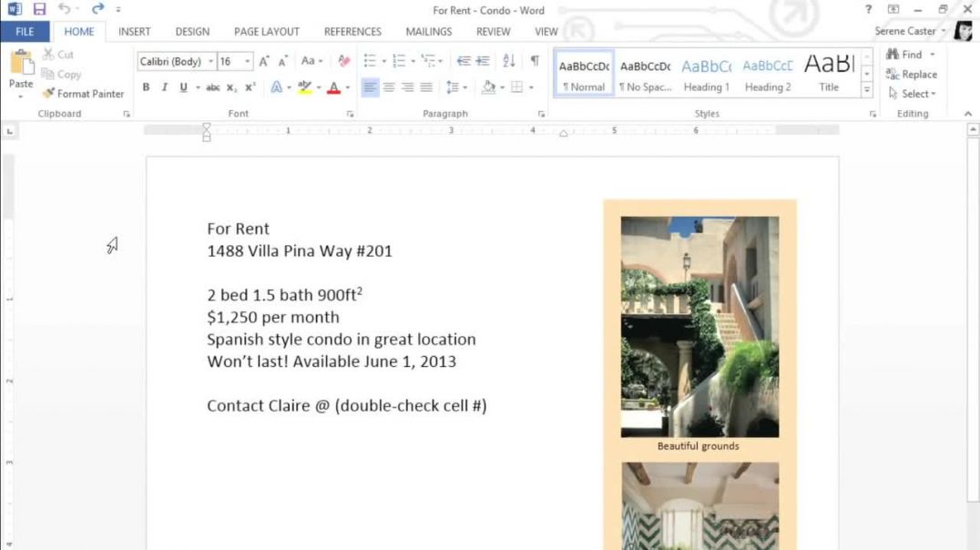Image resolution: width=980 pixels, height=550 pixels.
Task: Switch to the DESIGN tab
Action: (x=192, y=31)
